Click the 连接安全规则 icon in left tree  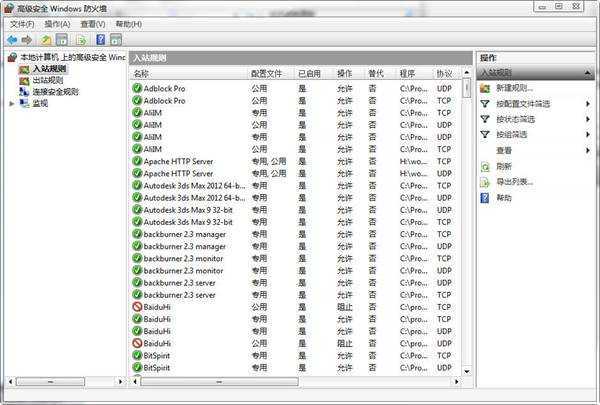pyautogui.click(x=24, y=92)
